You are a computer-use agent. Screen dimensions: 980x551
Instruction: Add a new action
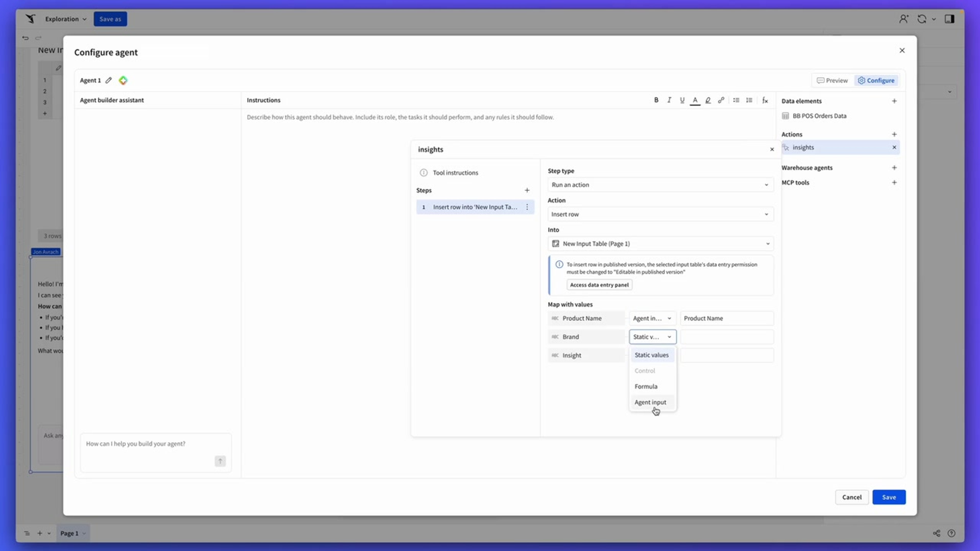point(895,134)
